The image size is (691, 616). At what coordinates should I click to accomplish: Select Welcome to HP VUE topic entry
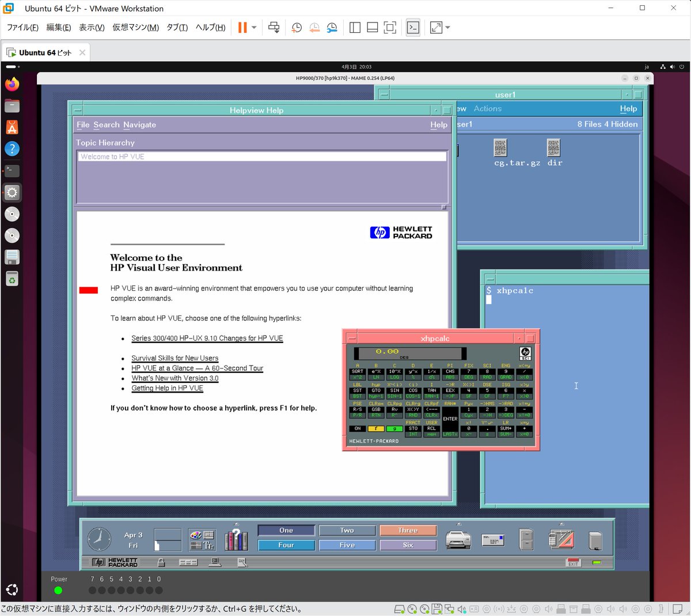[262, 157]
